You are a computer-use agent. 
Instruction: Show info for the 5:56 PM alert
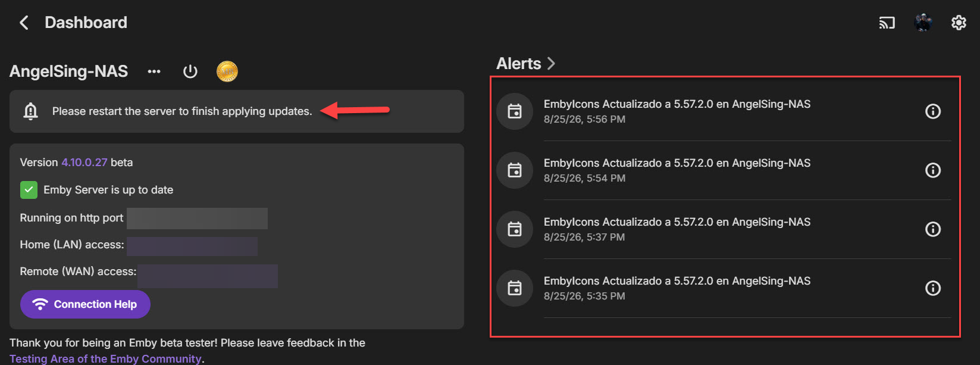933,111
